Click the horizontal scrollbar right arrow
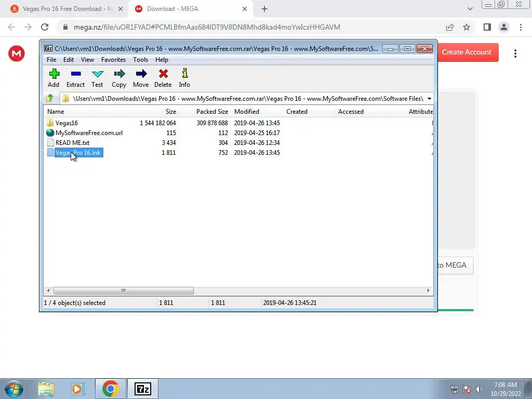 [x=428, y=290]
